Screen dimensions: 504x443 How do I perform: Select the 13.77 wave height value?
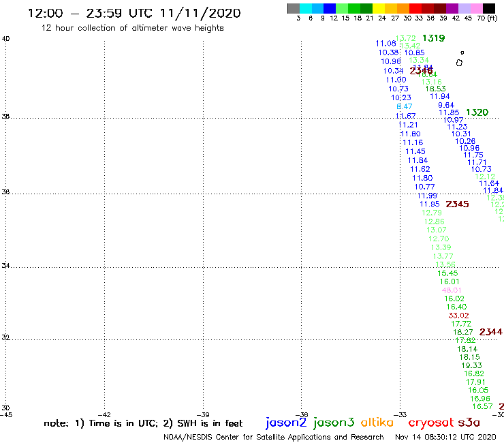point(443,256)
